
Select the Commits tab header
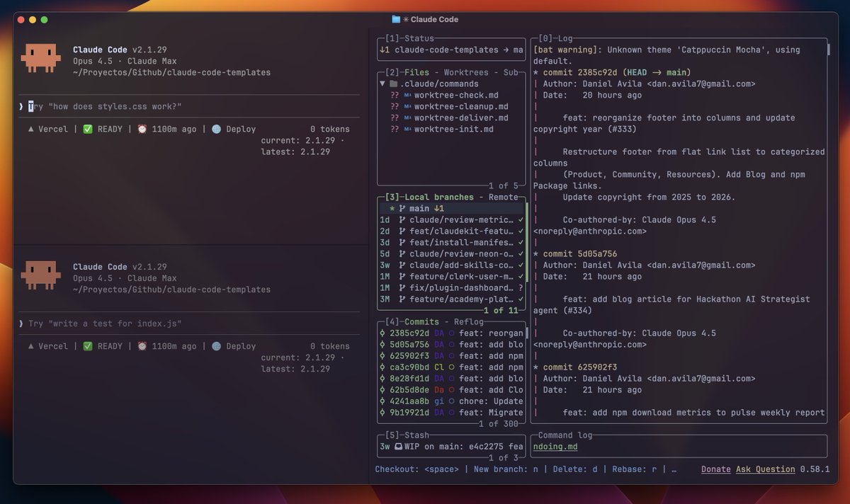tap(421, 321)
